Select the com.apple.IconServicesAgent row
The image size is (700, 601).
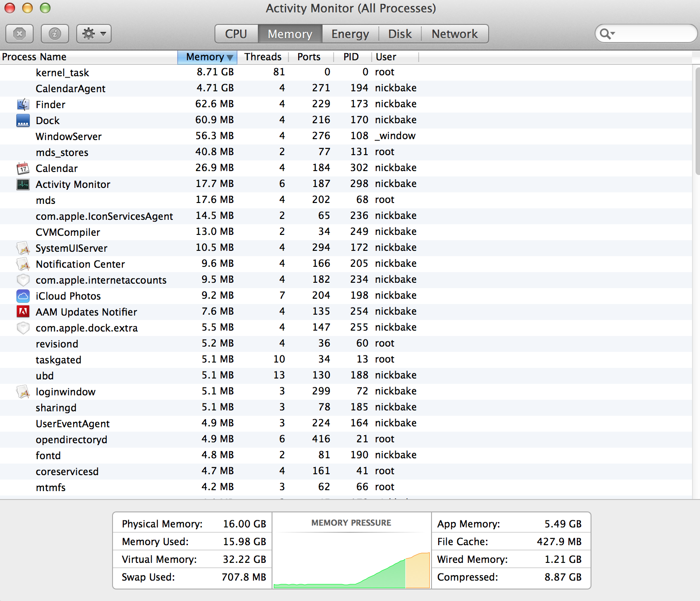point(346,216)
